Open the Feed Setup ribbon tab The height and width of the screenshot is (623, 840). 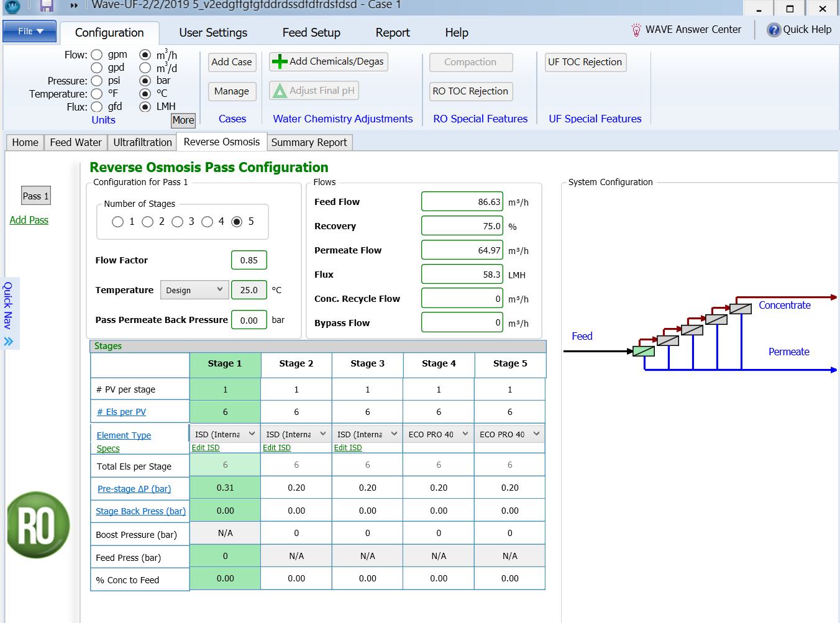[x=311, y=33]
